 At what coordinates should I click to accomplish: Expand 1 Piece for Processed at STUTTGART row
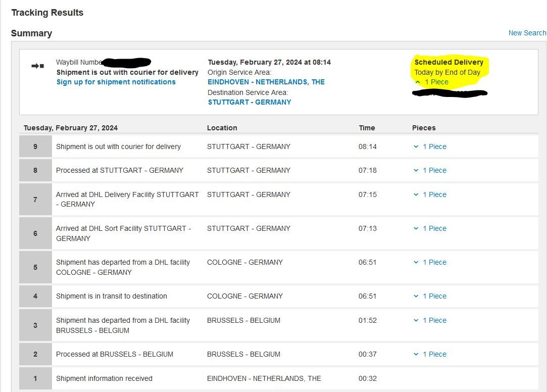pyautogui.click(x=430, y=171)
